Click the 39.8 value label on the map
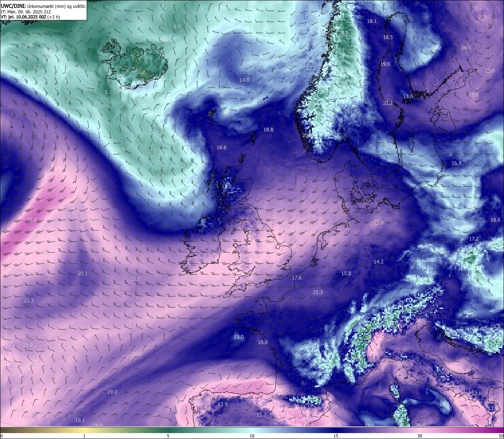Viewport: 504px width, 439px height. 31,220
